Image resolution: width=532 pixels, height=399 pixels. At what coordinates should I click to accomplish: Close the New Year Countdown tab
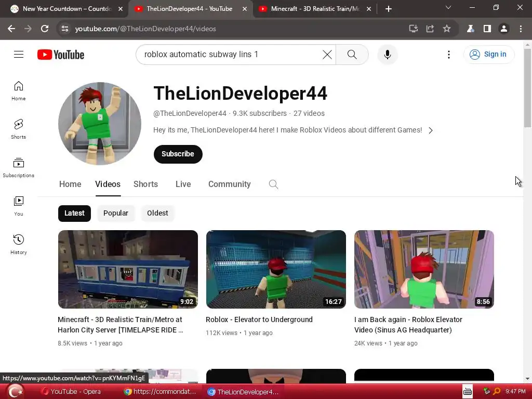coord(120,9)
